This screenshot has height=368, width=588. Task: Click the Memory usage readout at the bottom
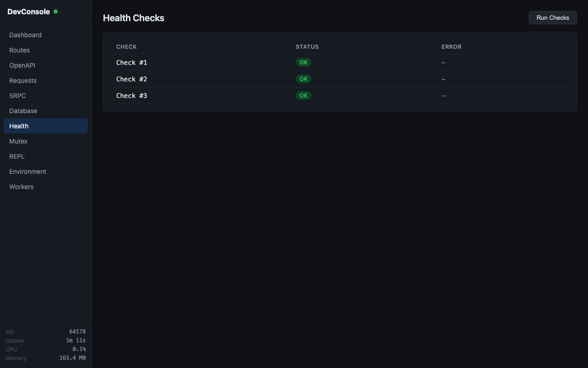click(x=73, y=358)
